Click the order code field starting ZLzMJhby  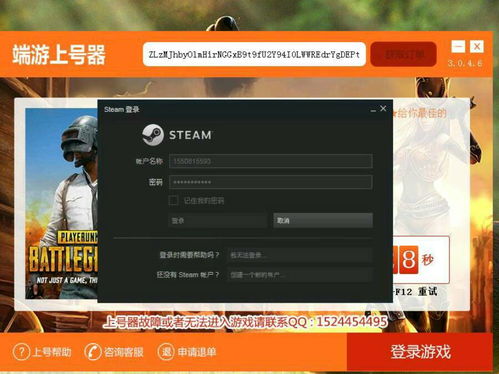[x=254, y=54]
